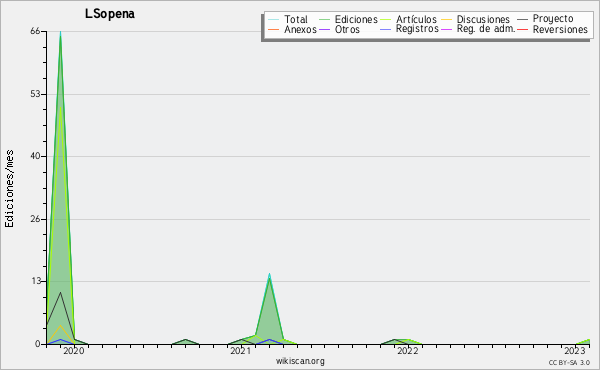Click the 66 y-axis value
The image size is (600, 370).
click(35, 31)
